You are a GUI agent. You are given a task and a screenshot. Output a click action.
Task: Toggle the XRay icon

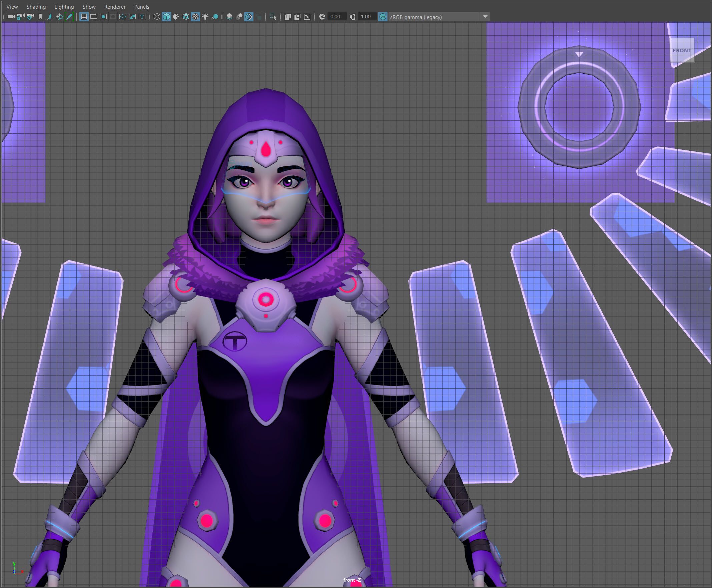point(287,17)
